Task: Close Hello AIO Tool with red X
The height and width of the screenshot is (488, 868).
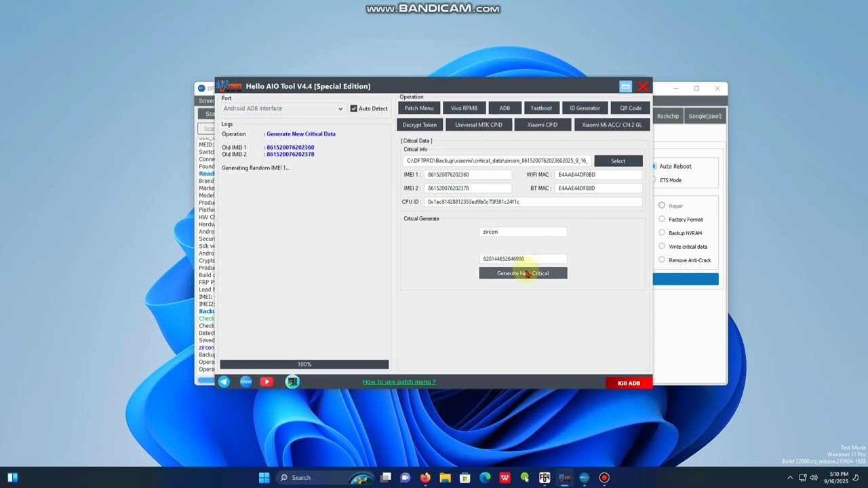Action: 643,86
